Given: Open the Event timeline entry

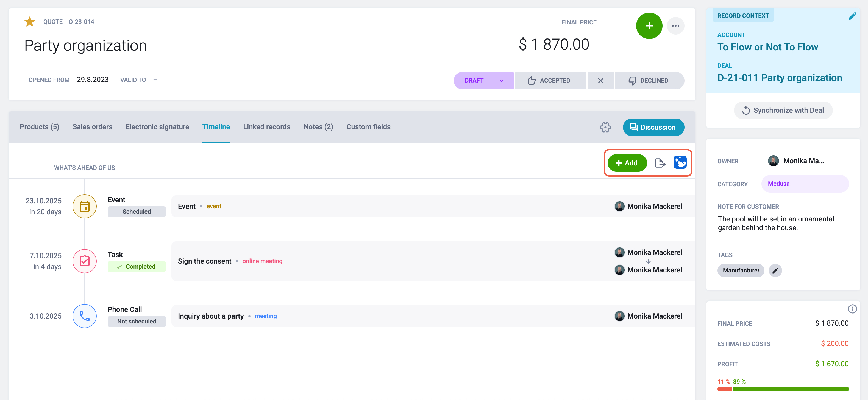Looking at the screenshot, I should 433,206.
